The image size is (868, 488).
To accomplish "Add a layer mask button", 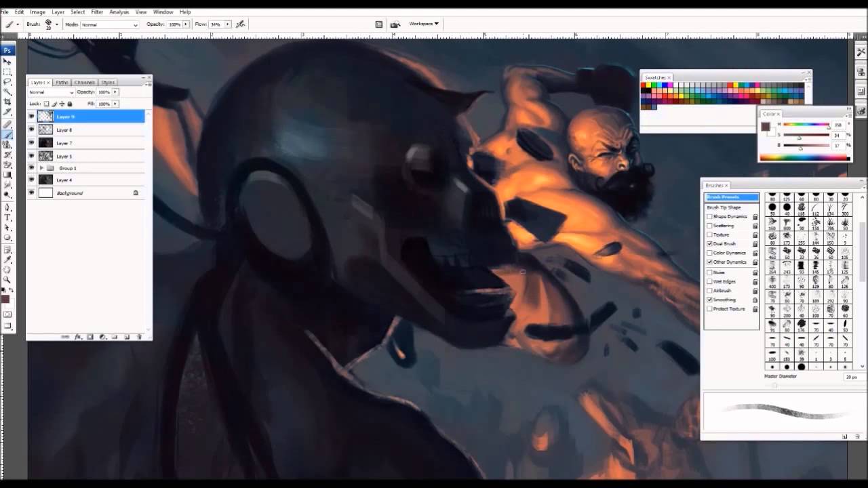I will pos(90,337).
